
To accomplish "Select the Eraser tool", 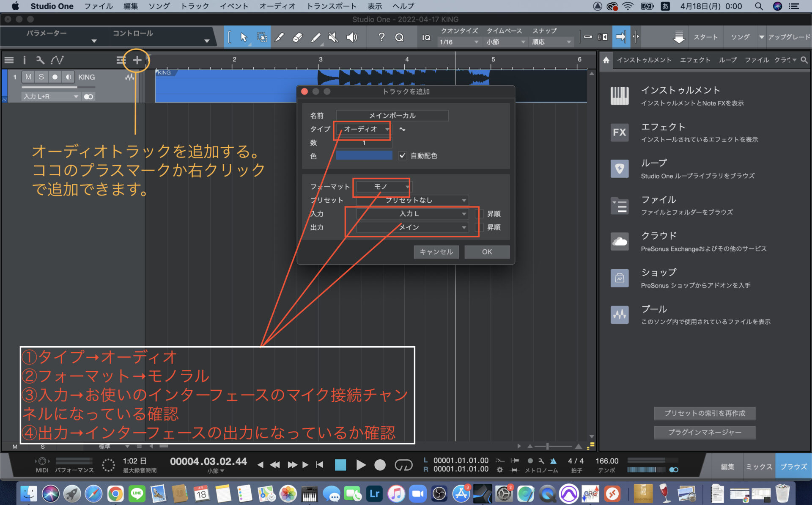I will (x=297, y=38).
